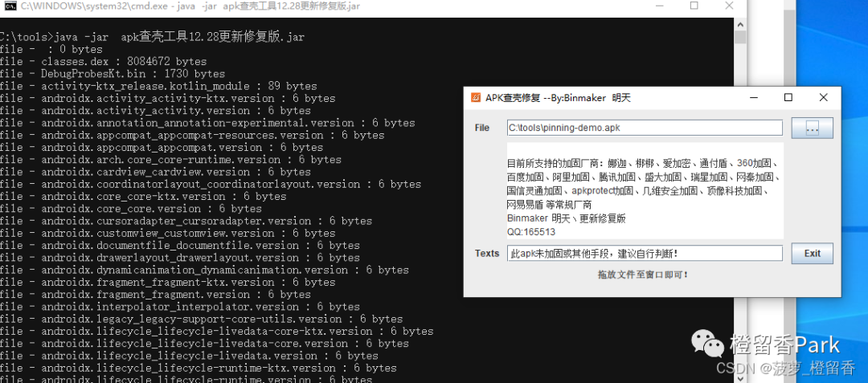The width and height of the screenshot is (868, 383).
Task: Click the drag-file hint label below Texts
Action: (642, 275)
